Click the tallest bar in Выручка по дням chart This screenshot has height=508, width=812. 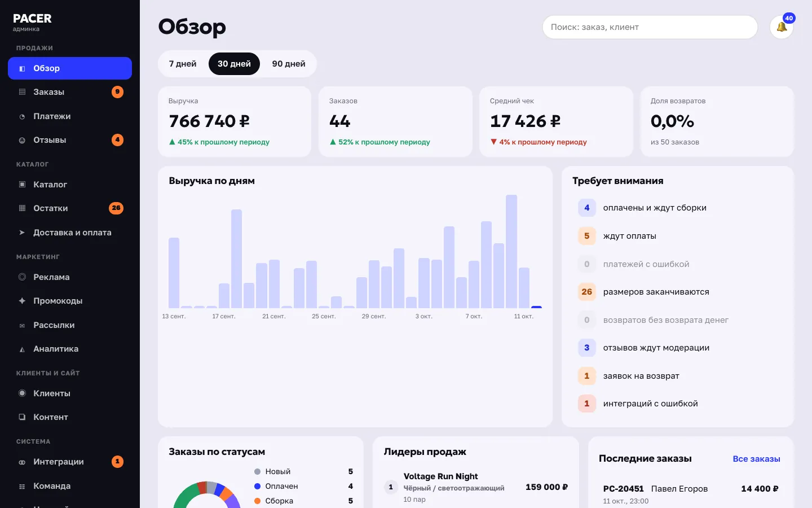tap(511, 251)
